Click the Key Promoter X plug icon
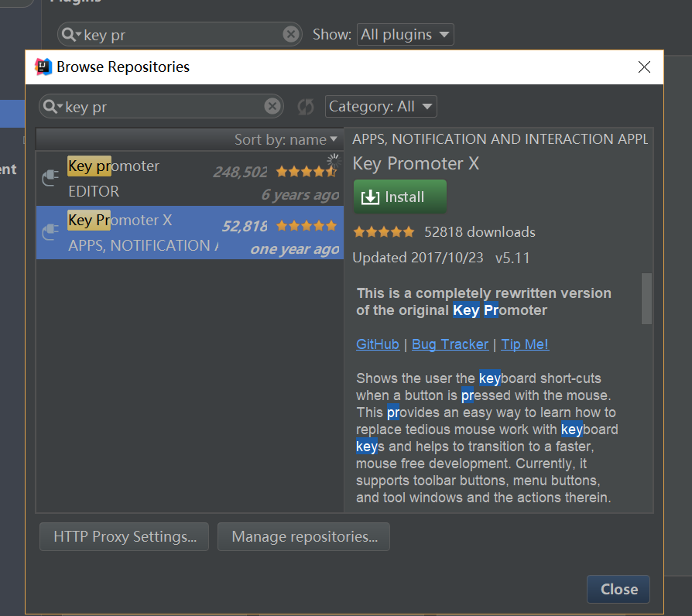 50,232
